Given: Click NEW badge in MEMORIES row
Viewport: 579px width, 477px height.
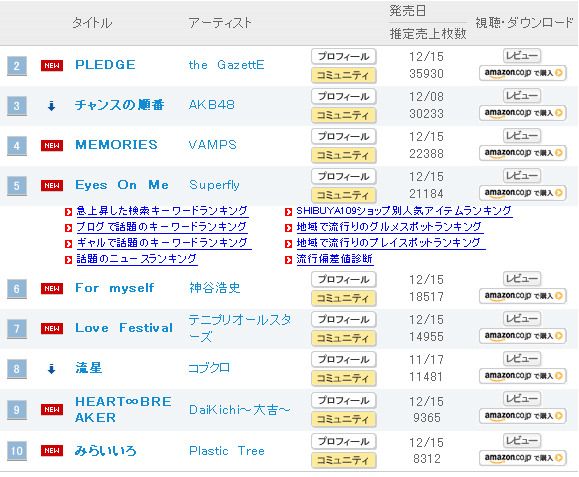Looking at the screenshot, I should coord(52,145).
